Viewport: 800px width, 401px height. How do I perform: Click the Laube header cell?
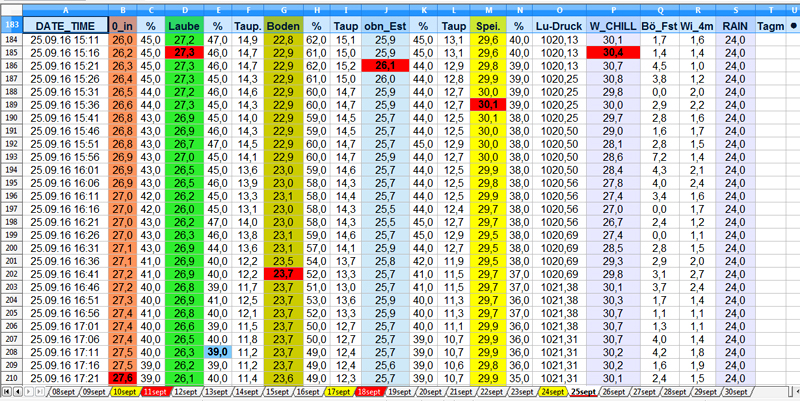184,26
